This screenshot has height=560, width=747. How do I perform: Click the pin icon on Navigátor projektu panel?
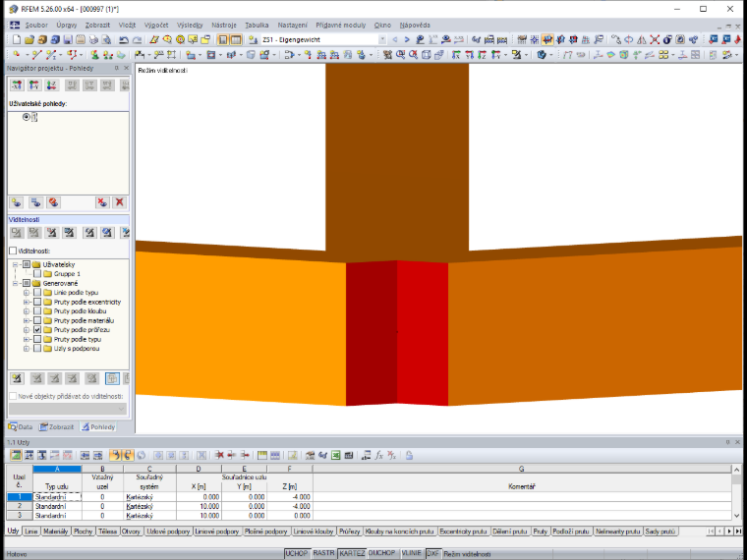116,69
